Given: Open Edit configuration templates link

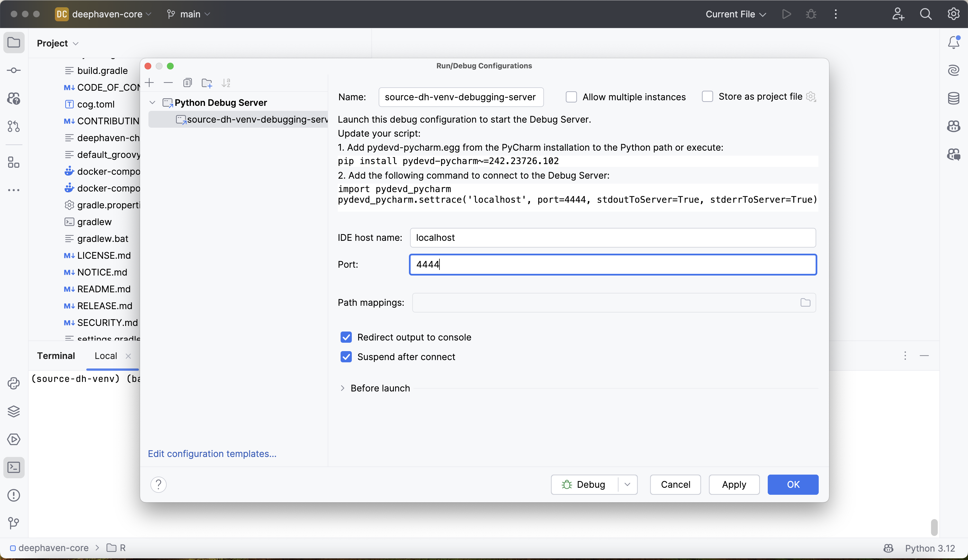Looking at the screenshot, I should [212, 454].
